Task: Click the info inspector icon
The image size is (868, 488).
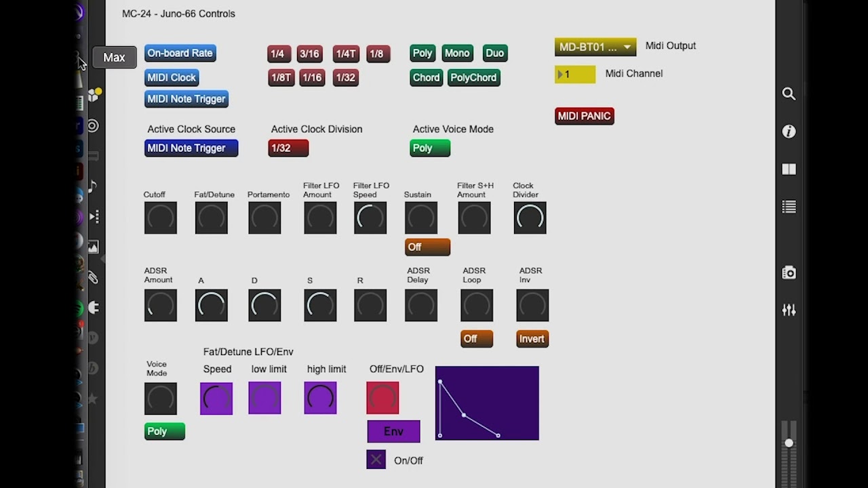Action: tap(789, 131)
